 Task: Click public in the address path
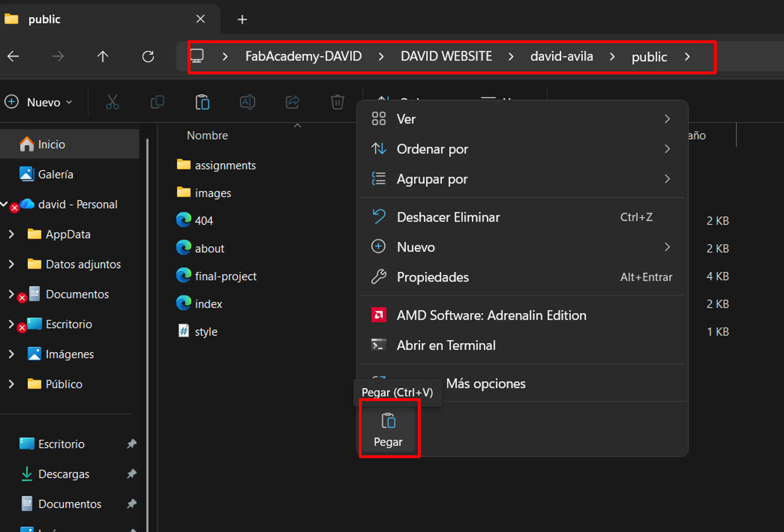[x=649, y=57]
